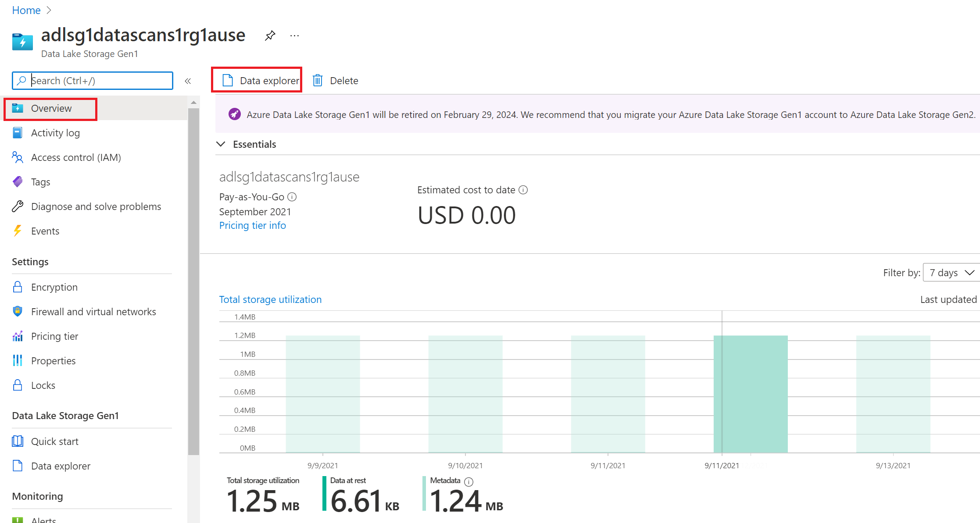
Task: Navigate to Access control IAM
Action: click(x=76, y=157)
